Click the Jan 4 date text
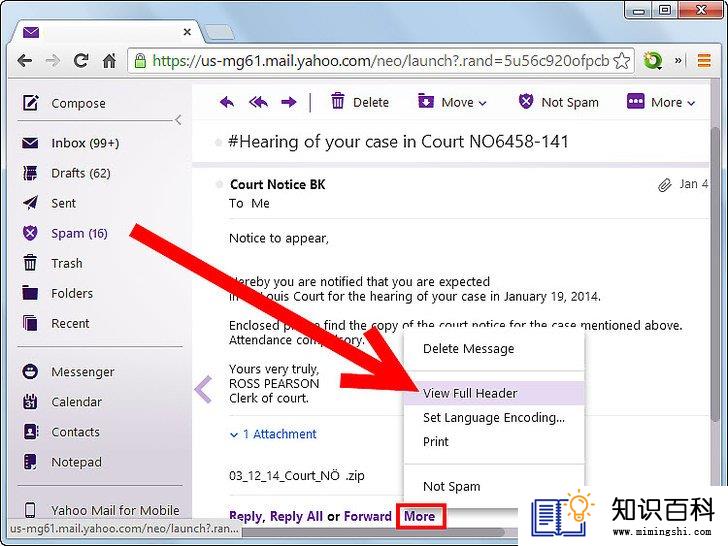This screenshot has width=728, height=546. point(694,184)
